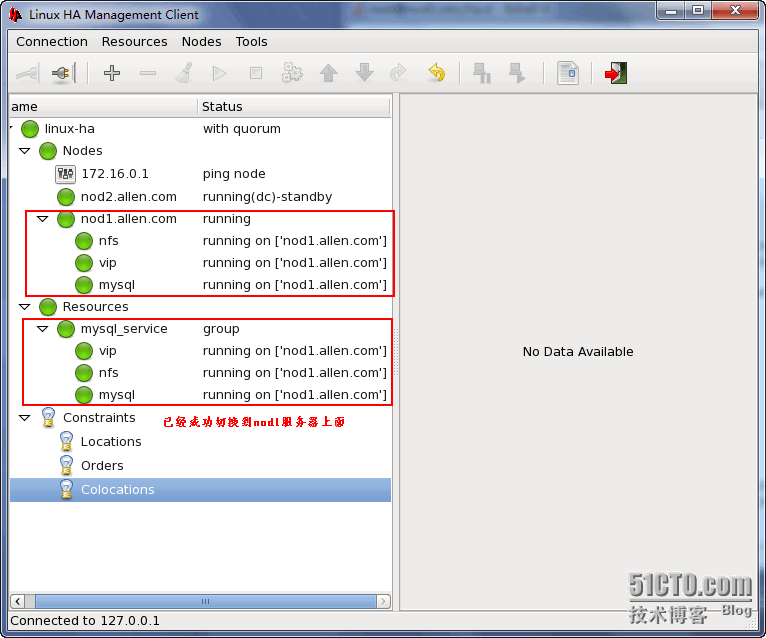Select the nod1.allen.com node row
This screenshot has width=766, height=638.
tap(200, 219)
